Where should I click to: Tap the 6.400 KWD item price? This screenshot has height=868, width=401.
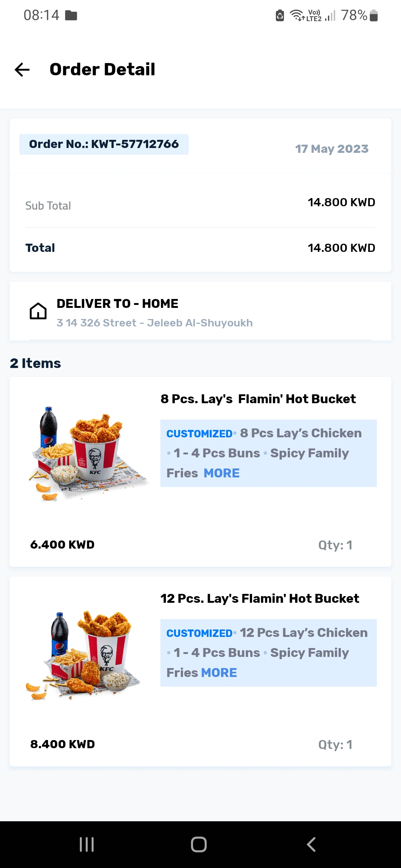point(62,545)
